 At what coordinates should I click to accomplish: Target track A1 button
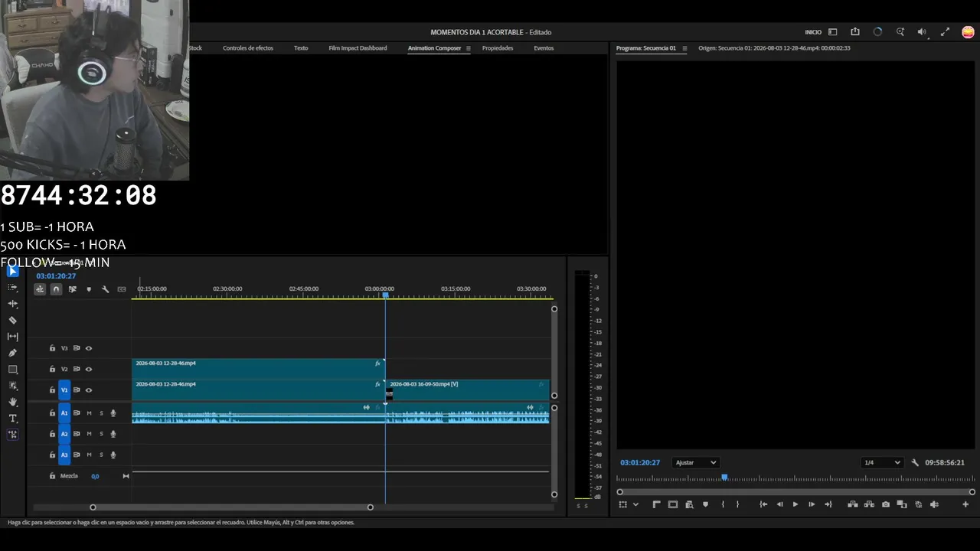click(64, 413)
